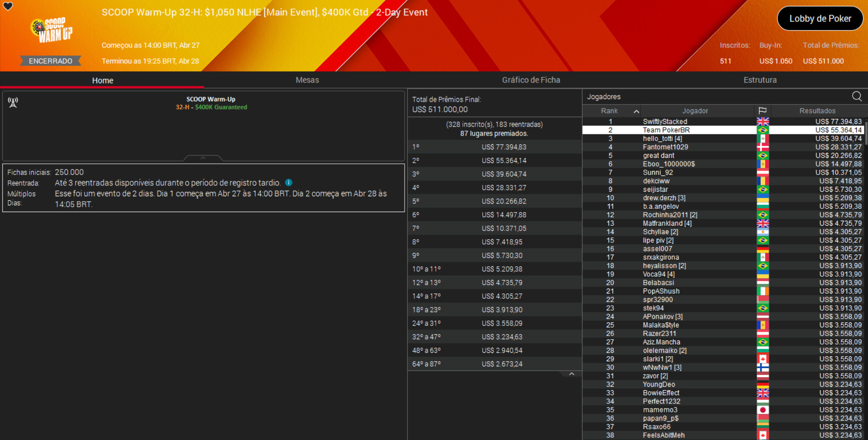Click the tournament title SCOOP Warm-Up 32-H

[x=264, y=12]
